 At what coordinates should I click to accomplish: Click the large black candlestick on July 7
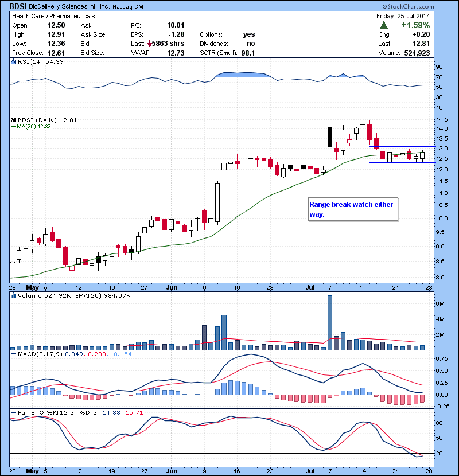pyautogui.click(x=330, y=137)
